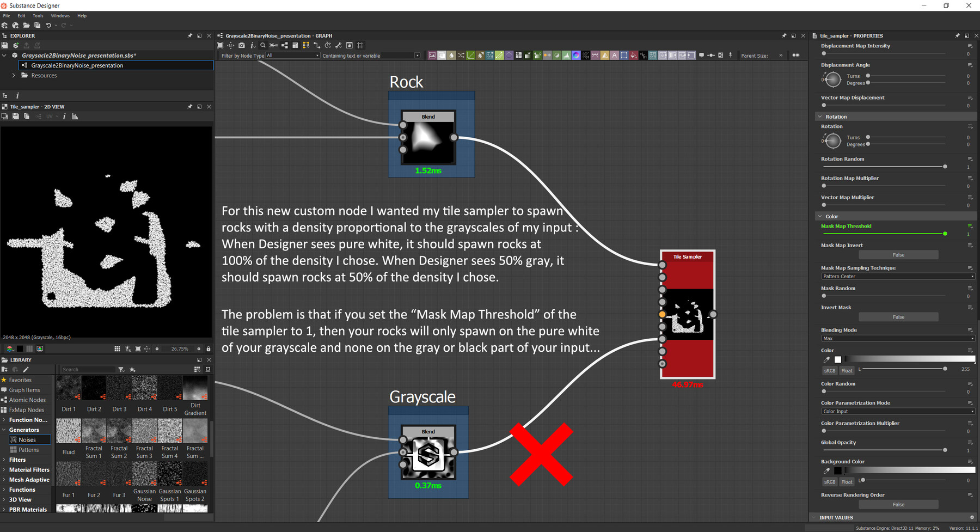This screenshot has height=532, width=980.
Task: Click the pencil edit icon in Library
Action: coord(26,369)
